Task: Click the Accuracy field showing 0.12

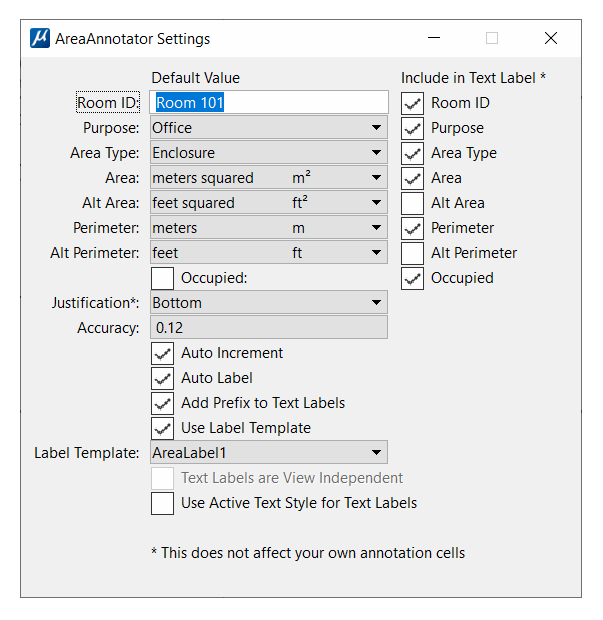Action: [269, 327]
